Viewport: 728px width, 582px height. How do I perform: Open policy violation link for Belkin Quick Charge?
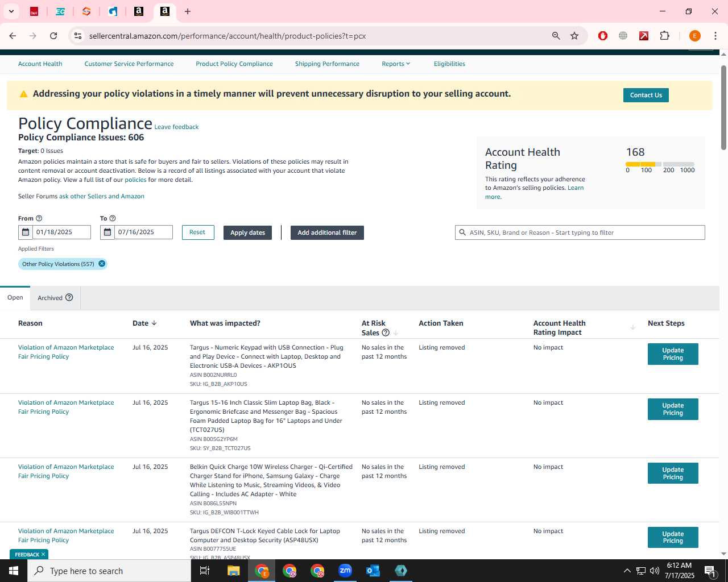[66, 471]
